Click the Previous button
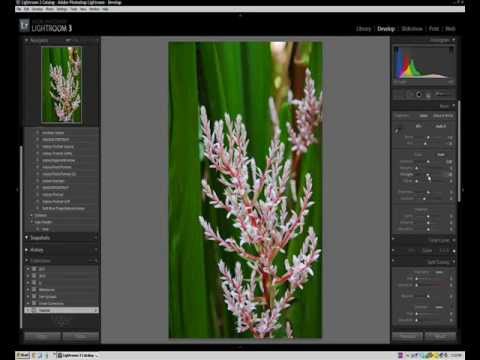The image size is (480, 360). (408, 336)
